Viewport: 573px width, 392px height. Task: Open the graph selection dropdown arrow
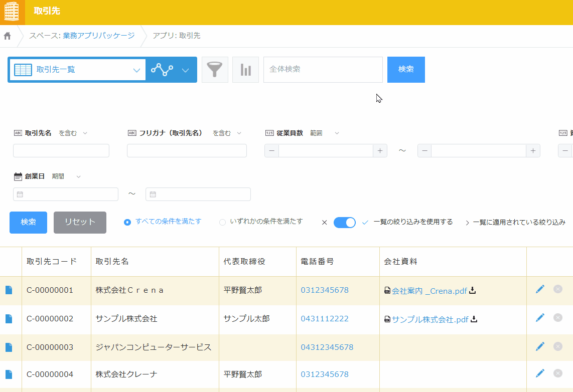tap(185, 70)
